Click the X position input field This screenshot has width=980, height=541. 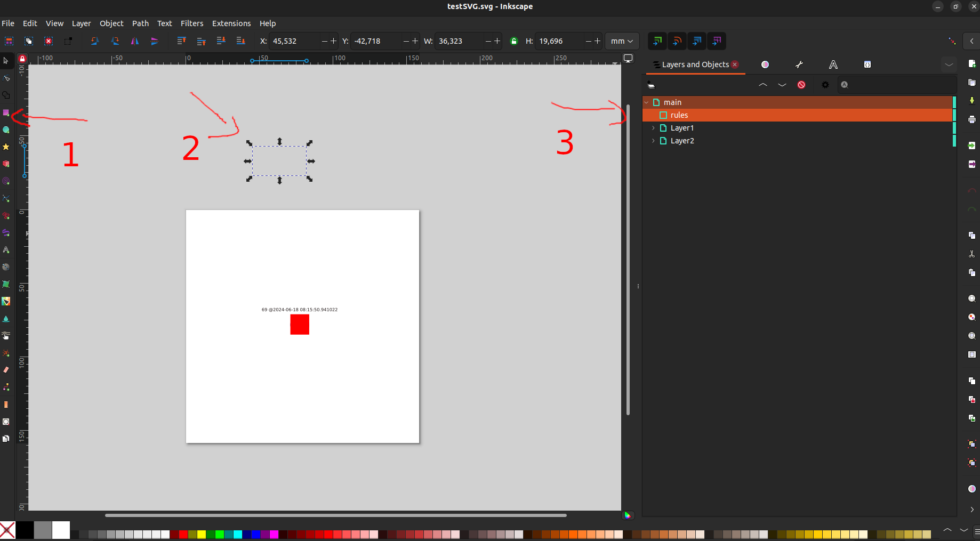pyautogui.click(x=295, y=41)
